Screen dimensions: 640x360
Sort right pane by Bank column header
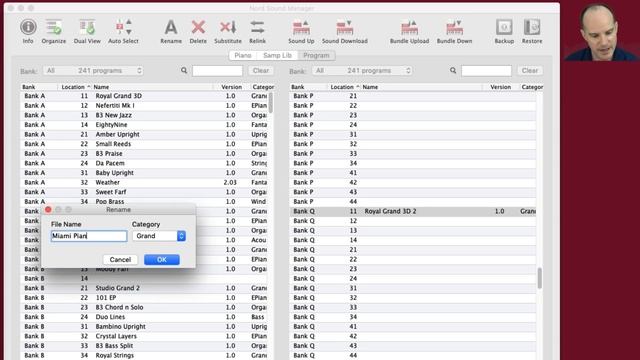click(x=308, y=87)
